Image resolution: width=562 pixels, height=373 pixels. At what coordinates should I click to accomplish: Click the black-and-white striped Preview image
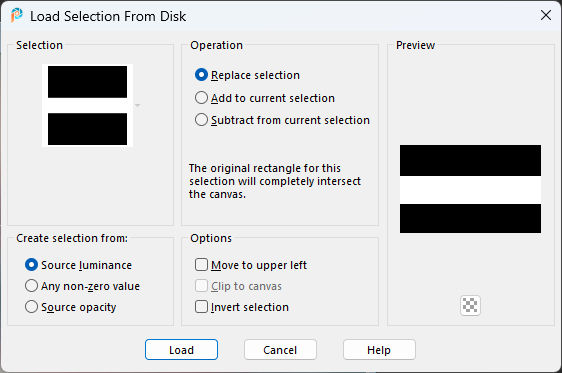coord(470,189)
